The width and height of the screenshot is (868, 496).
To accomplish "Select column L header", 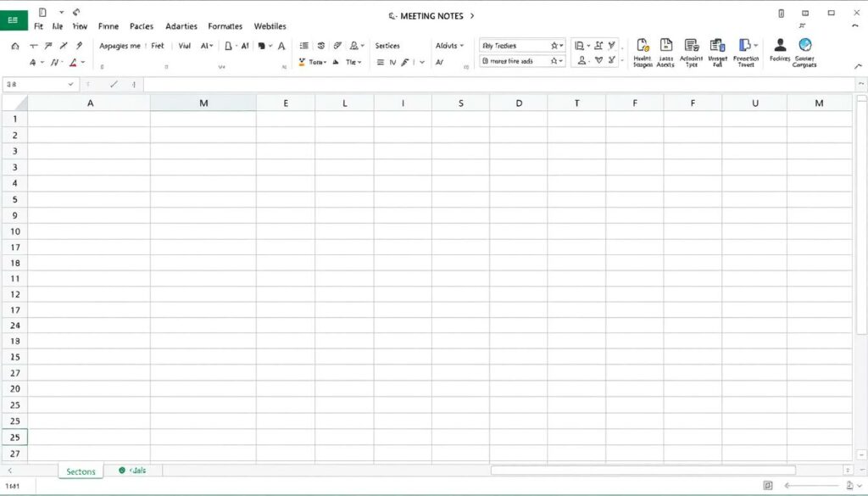I will tap(344, 103).
